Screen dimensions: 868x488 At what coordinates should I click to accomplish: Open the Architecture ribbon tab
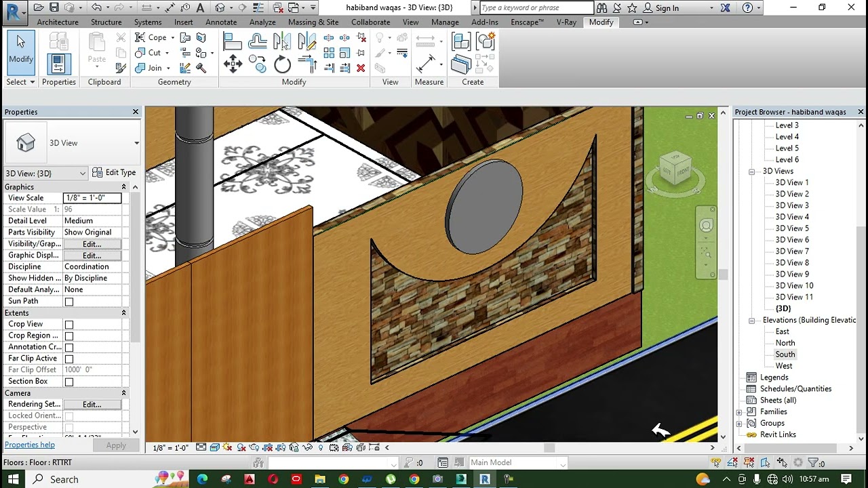(58, 22)
